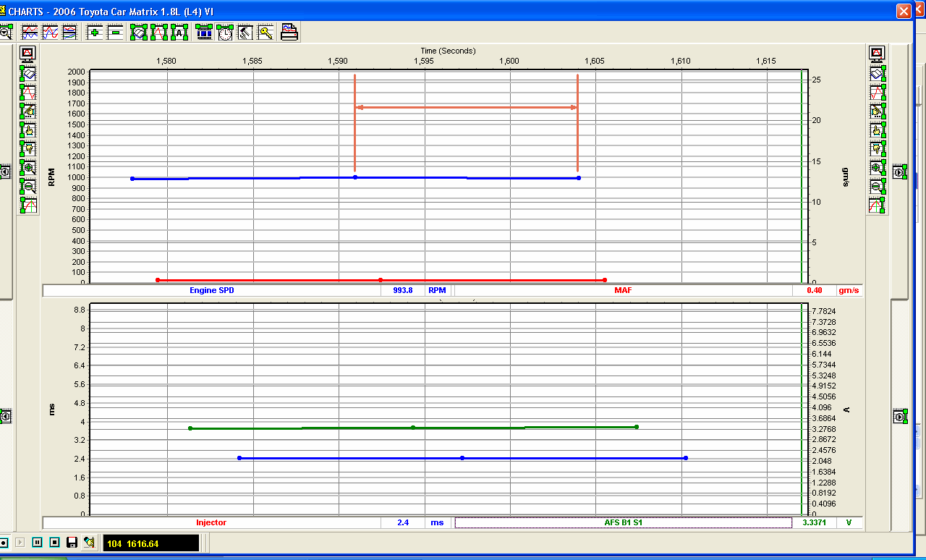Viewport: 926px width, 560px height.
Task: Click the upper left-edge arrow button beside chart
Action: (5, 171)
